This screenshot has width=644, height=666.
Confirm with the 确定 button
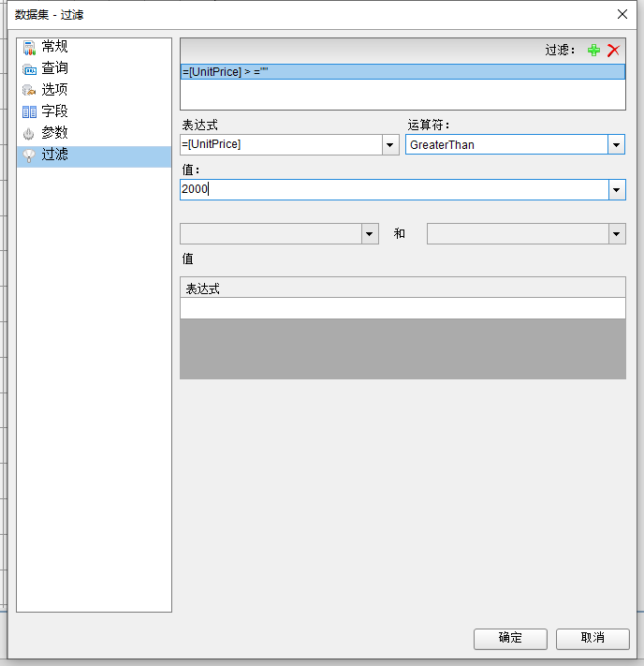tap(510, 638)
